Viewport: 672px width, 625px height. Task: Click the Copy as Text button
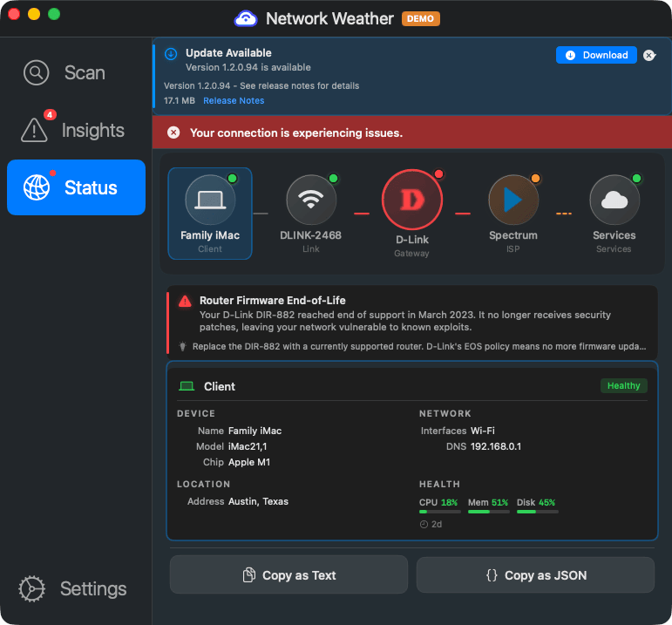click(x=288, y=574)
